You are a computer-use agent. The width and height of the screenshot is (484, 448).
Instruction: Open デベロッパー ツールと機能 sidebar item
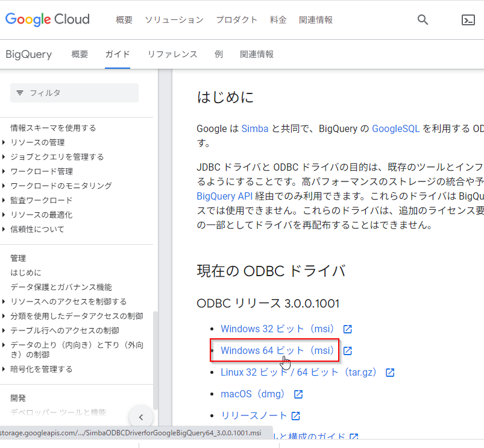click(58, 412)
